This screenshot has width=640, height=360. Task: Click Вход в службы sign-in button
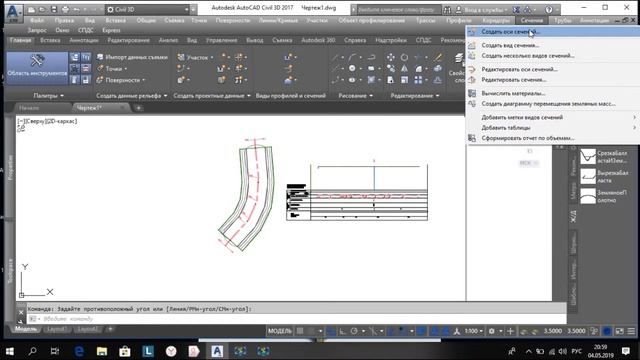[x=482, y=9]
